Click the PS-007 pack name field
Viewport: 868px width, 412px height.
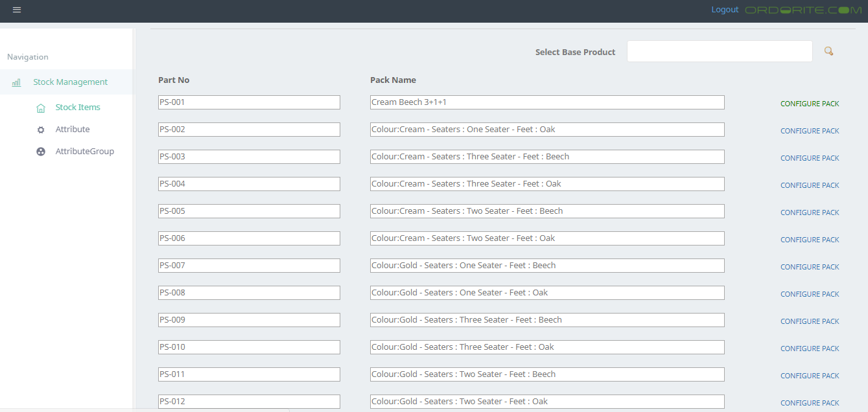[546, 266]
